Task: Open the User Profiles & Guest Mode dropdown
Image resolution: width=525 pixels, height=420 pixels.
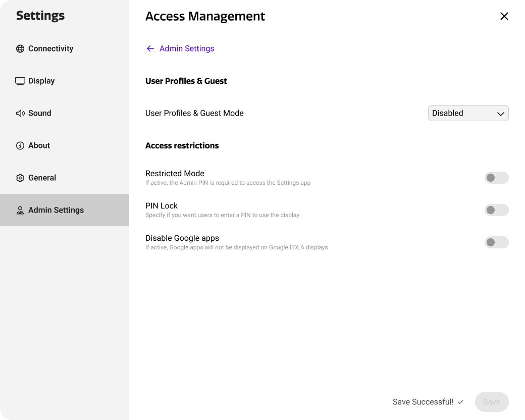Action: 468,113
